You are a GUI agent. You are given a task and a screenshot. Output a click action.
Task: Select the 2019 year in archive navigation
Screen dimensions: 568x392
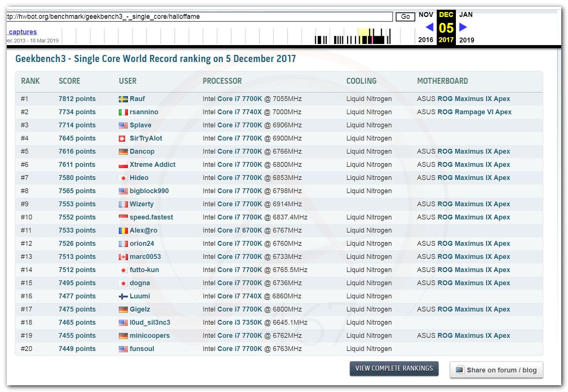point(466,40)
